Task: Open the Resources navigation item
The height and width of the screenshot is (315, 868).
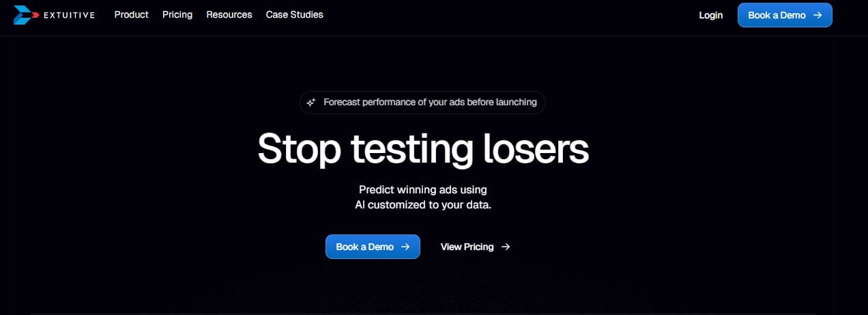Action: point(229,14)
